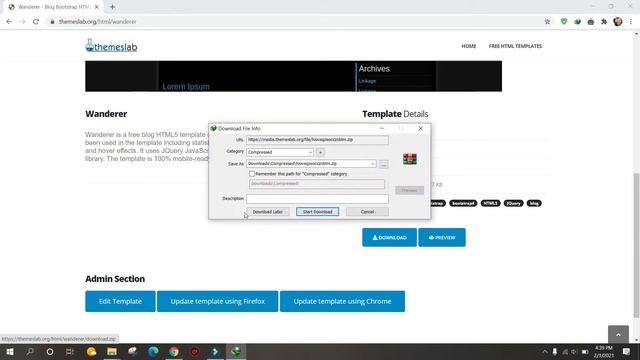The image size is (640, 360).
Task: Go back using the browser back arrow
Action: tap(9, 22)
